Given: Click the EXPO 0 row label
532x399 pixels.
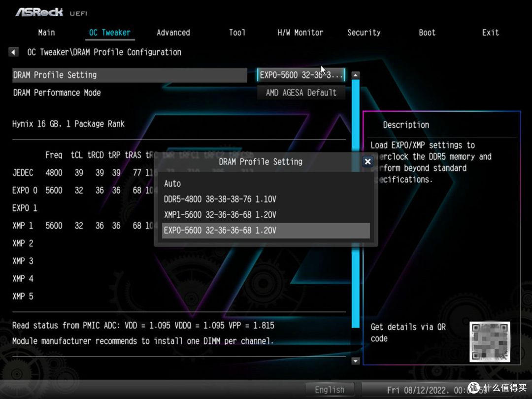Looking at the screenshot, I should click(25, 190).
